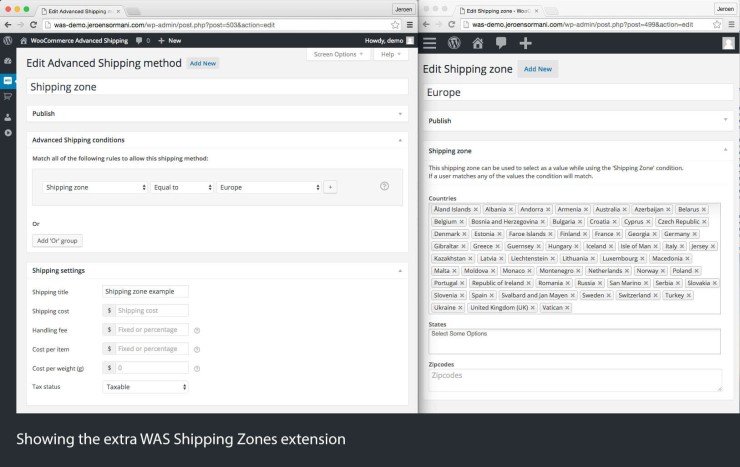
Task: Open Chrome menu in right browser window
Action: pyautogui.click(x=732, y=25)
